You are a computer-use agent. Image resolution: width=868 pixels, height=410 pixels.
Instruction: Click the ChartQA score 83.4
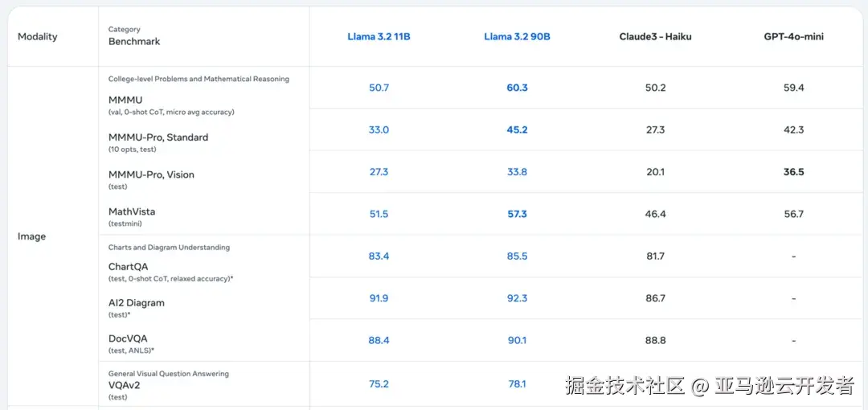click(379, 256)
